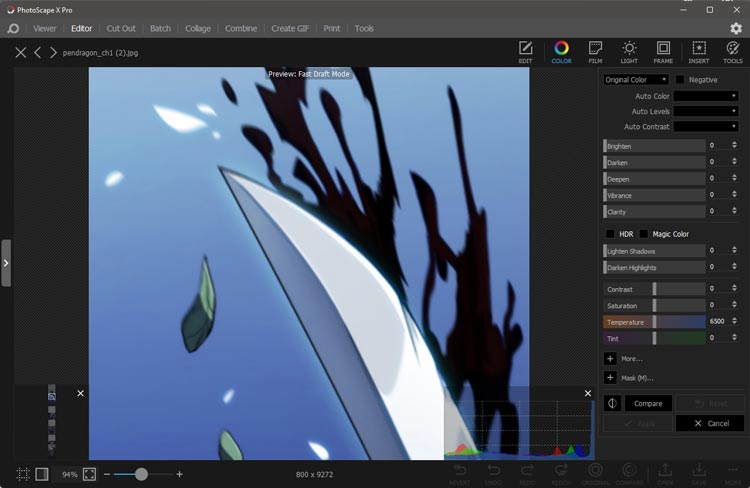Click the Deepen slider bar

click(654, 179)
